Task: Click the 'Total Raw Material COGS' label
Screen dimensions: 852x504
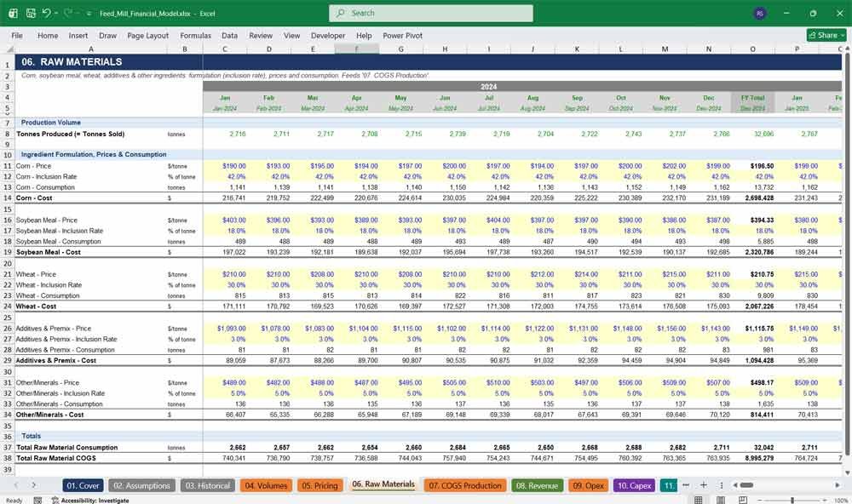Action: pos(56,458)
